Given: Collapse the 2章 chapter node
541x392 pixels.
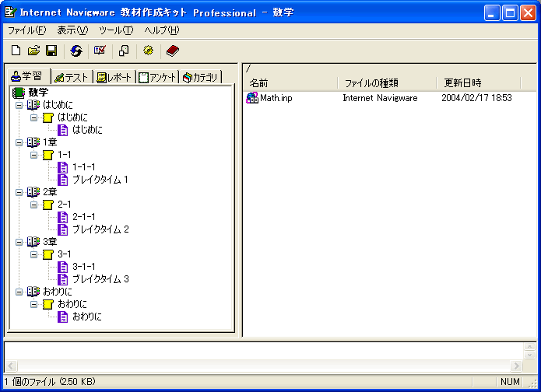Looking at the screenshot, I should [19, 192].
